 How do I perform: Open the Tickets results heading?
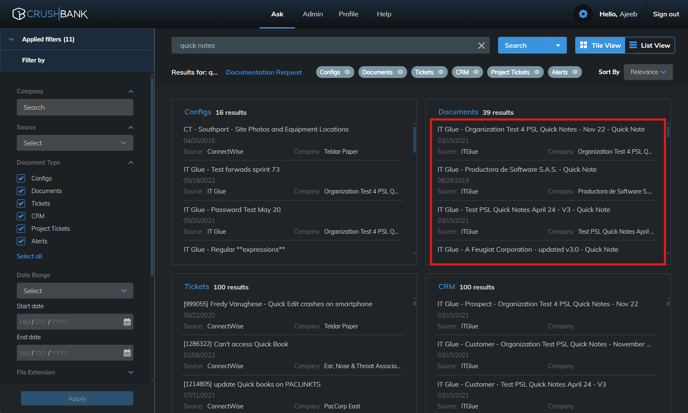(197, 287)
